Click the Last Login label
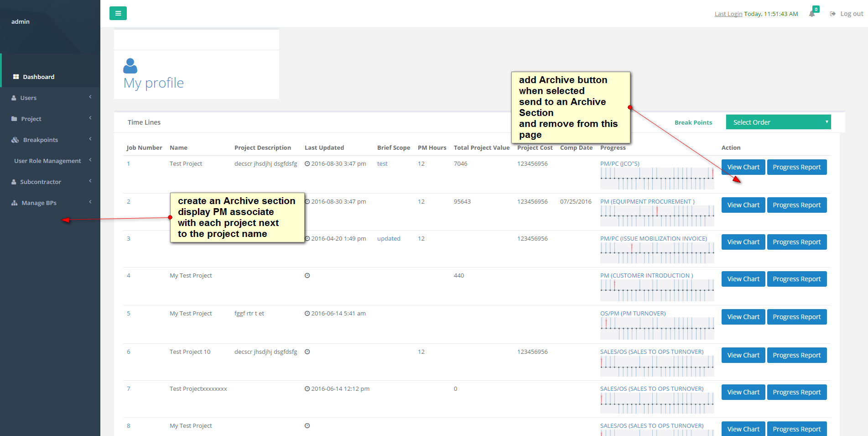The width and height of the screenshot is (868, 436). pyautogui.click(x=728, y=14)
